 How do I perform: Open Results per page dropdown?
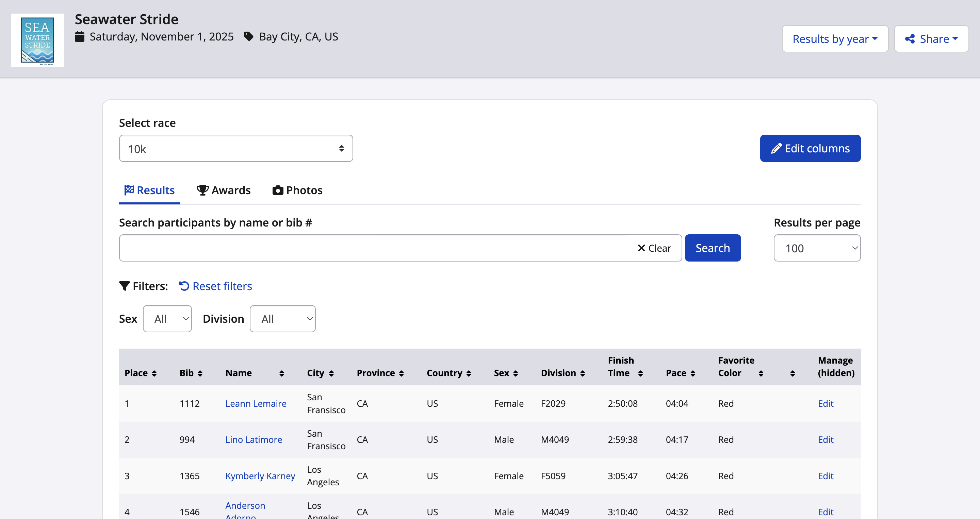coord(816,248)
